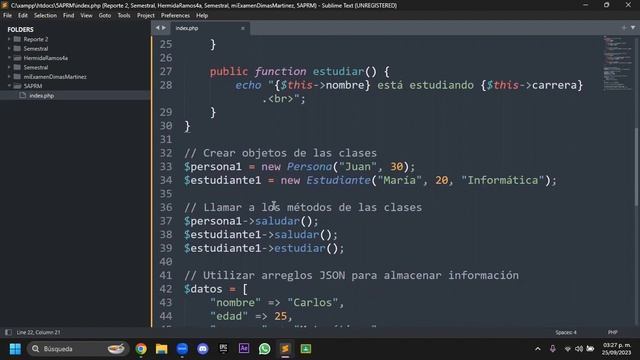Select the miExamenDimasMartinez folder
This screenshot has width=640, height=360.
coord(55,77)
